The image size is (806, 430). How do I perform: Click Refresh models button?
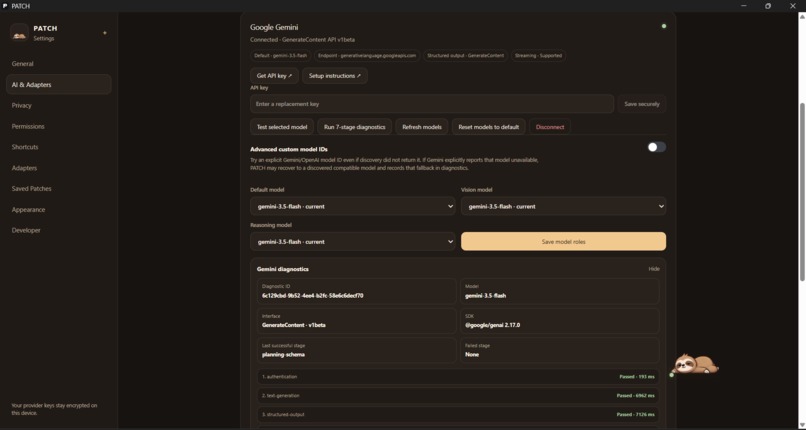pos(422,127)
